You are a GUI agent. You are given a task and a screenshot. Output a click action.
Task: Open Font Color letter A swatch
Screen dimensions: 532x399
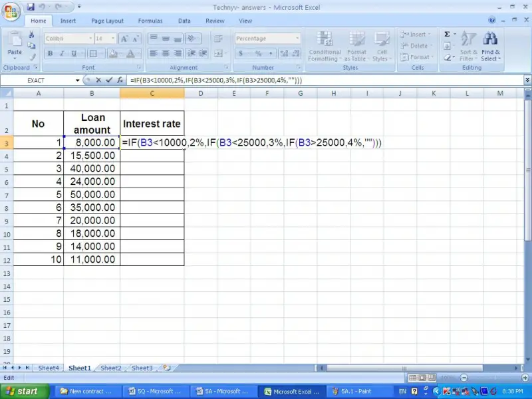pyautogui.click(x=130, y=53)
